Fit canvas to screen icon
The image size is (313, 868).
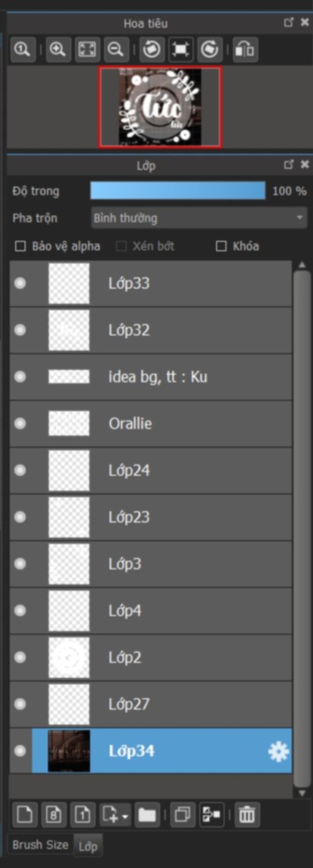(x=87, y=50)
